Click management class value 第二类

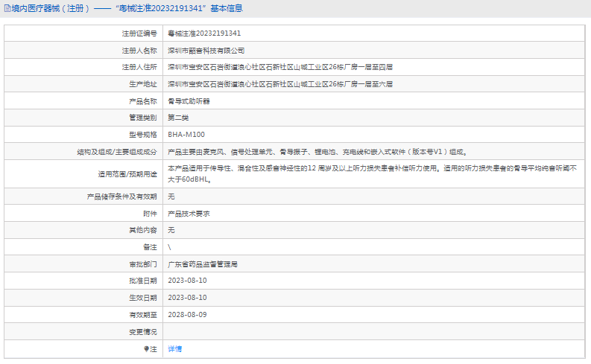178,118
